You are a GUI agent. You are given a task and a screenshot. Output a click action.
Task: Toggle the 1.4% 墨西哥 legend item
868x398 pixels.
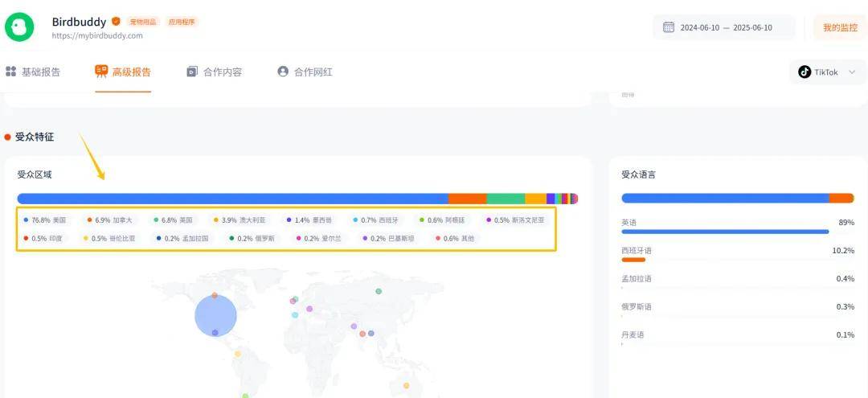(309, 220)
